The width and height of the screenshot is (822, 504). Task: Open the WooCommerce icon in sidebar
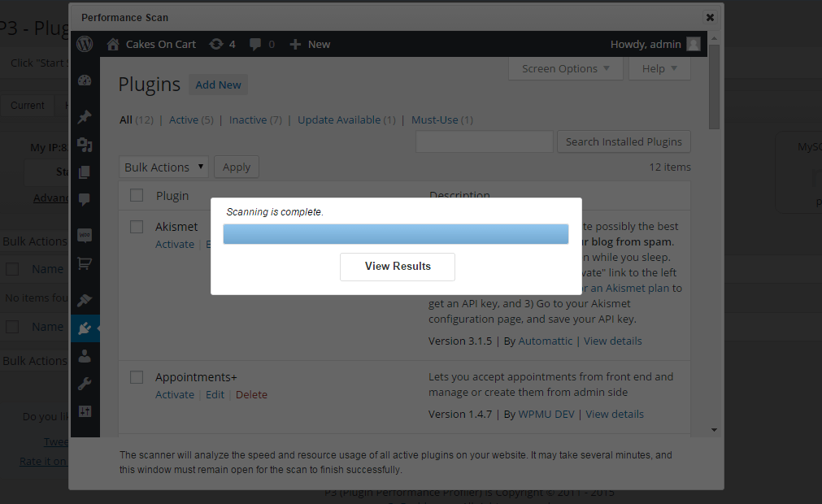pyautogui.click(x=85, y=235)
